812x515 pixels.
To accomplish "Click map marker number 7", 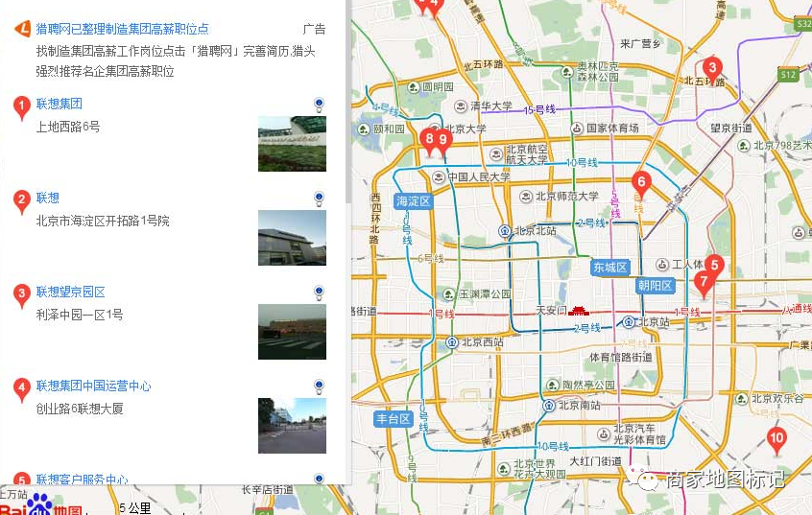I will [704, 282].
